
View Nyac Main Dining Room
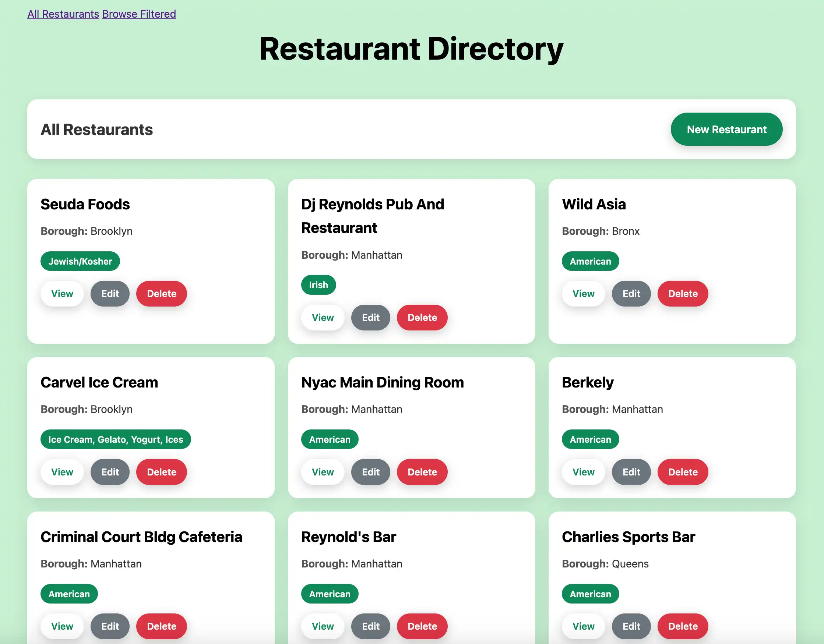323,472
